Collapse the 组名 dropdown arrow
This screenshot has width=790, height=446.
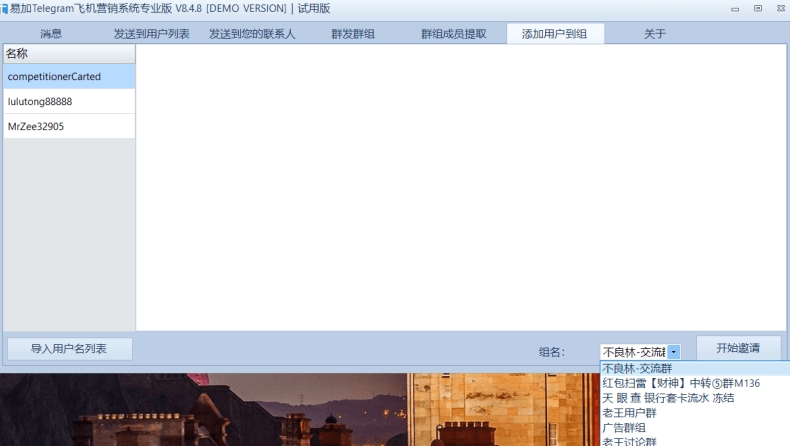click(674, 352)
